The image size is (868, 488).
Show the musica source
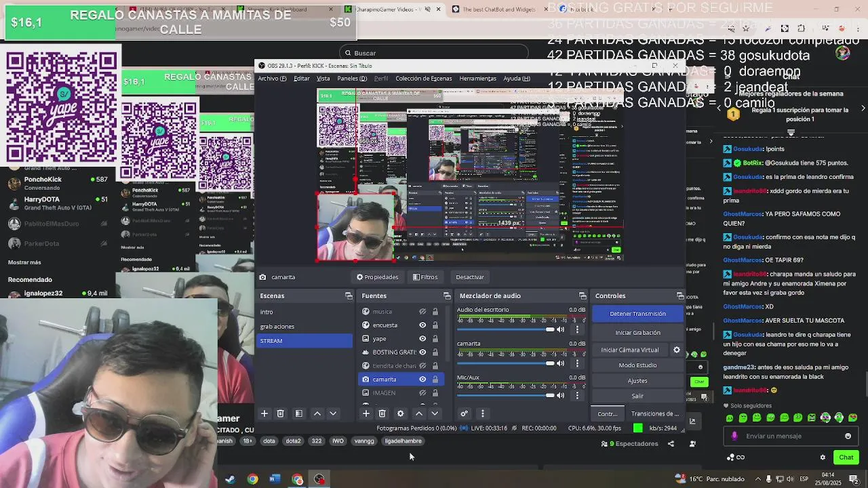[x=422, y=312]
